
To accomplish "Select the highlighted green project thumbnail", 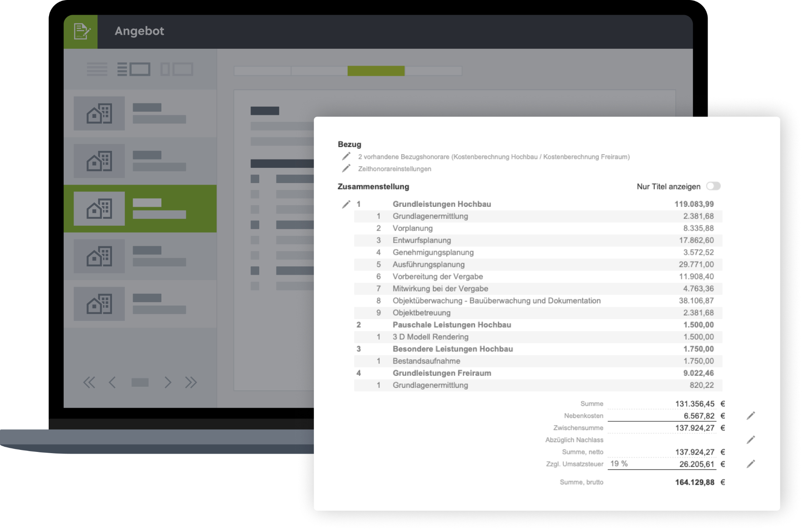I will (x=99, y=208).
